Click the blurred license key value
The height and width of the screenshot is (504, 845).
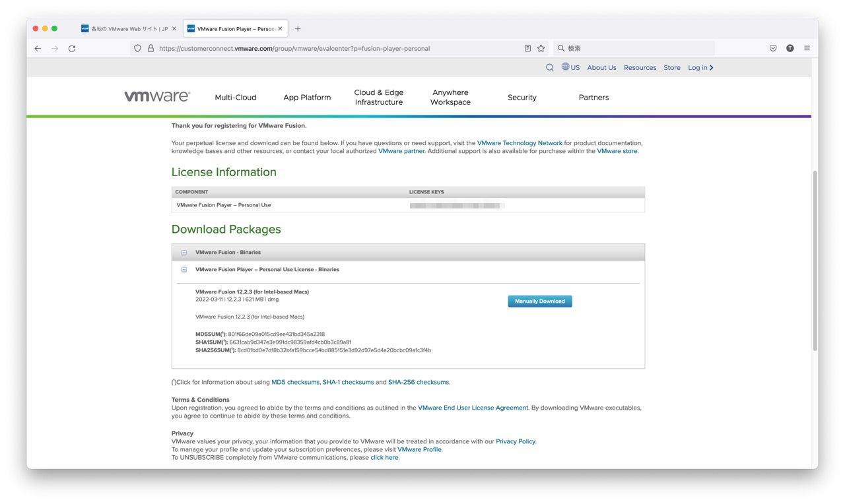(457, 205)
